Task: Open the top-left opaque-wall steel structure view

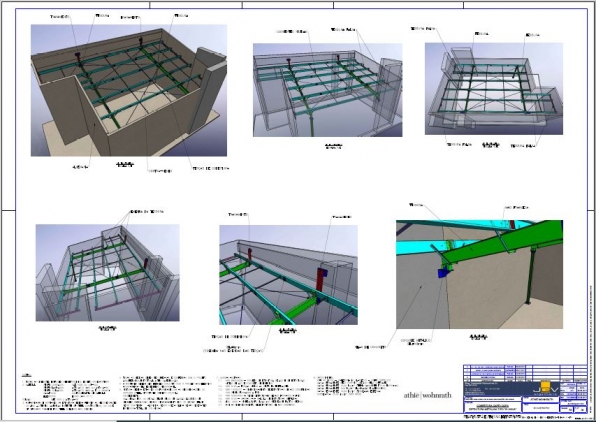Action: point(129,90)
